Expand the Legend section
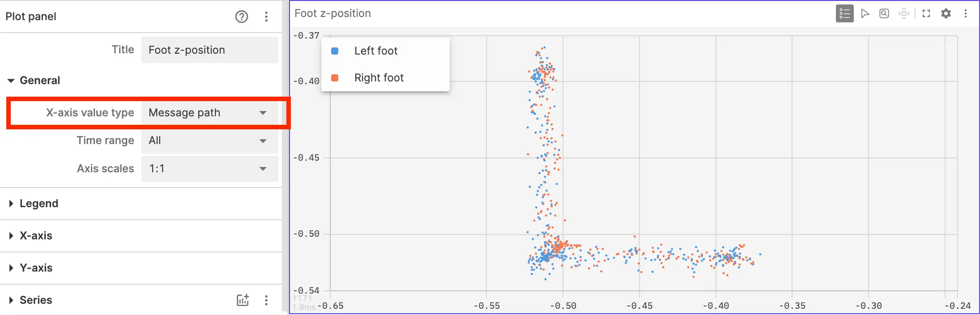 coord(38,204)
